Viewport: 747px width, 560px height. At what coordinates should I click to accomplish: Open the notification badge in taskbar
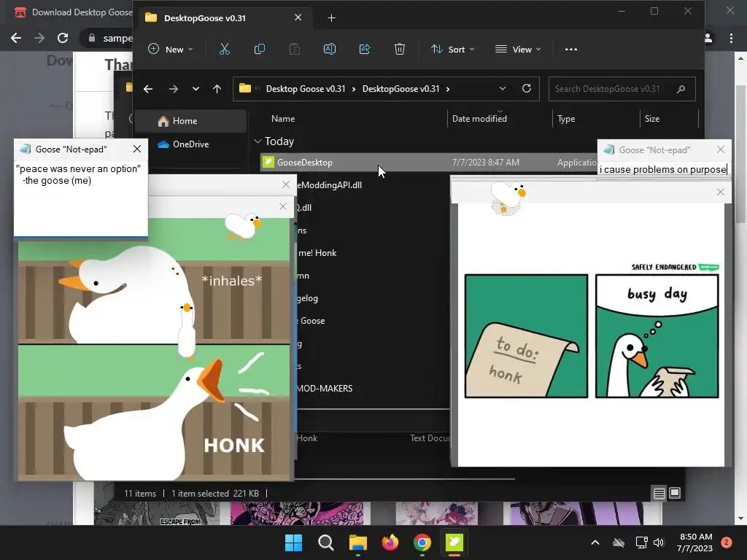(727, 542)
